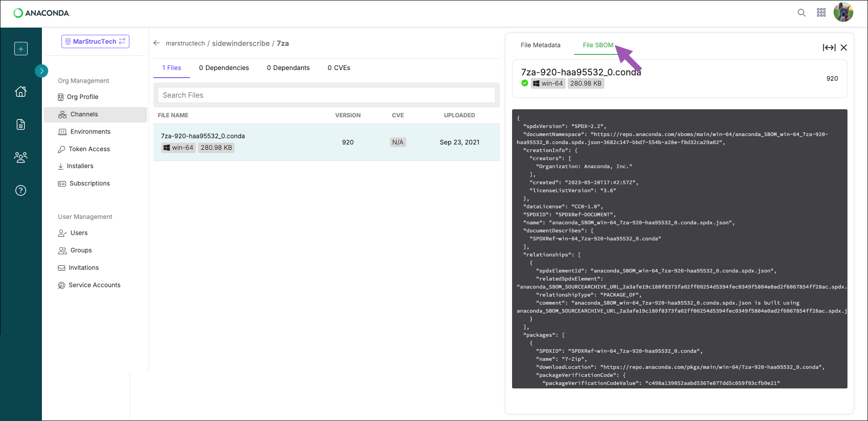Switch to 0 Dependants tab
Screen dimensions: 868x421
pos(288,68)
